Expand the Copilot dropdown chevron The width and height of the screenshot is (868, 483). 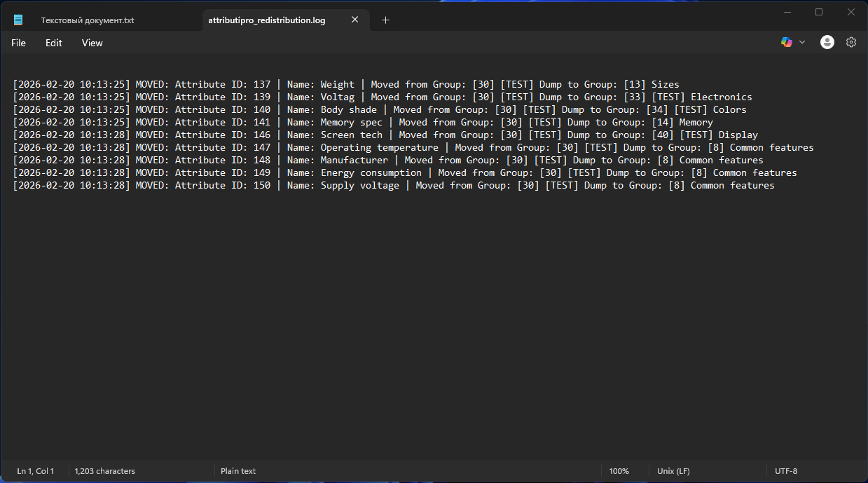pos(802,42)
